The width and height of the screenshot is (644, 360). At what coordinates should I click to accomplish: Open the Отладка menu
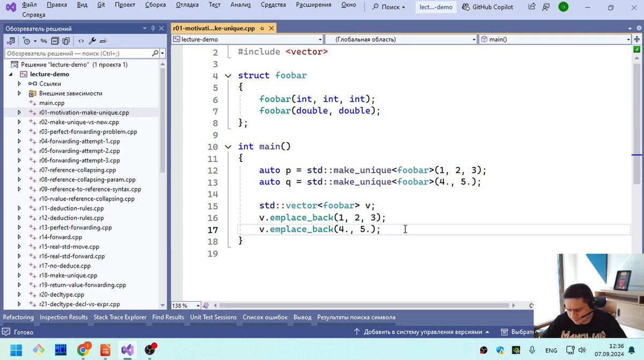[188, 5]
